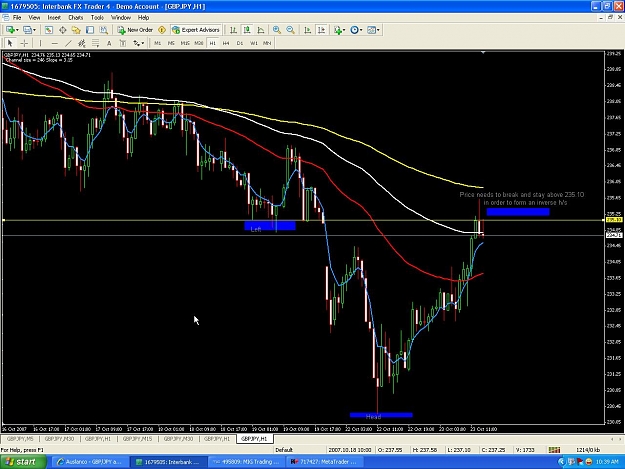Select the H4 timeframe button

click(x=226, y=43)
